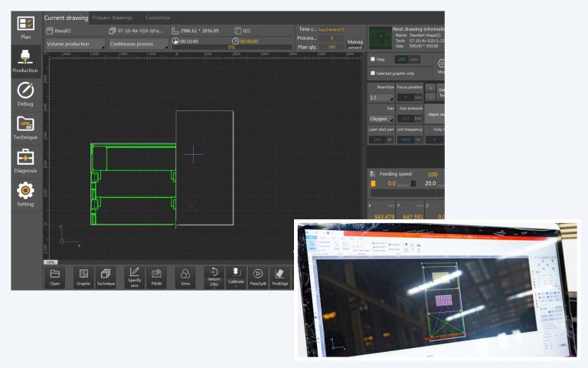Click the 0% progress bar
The width and height of the screenshot is (588, 368).
(232, 48)
